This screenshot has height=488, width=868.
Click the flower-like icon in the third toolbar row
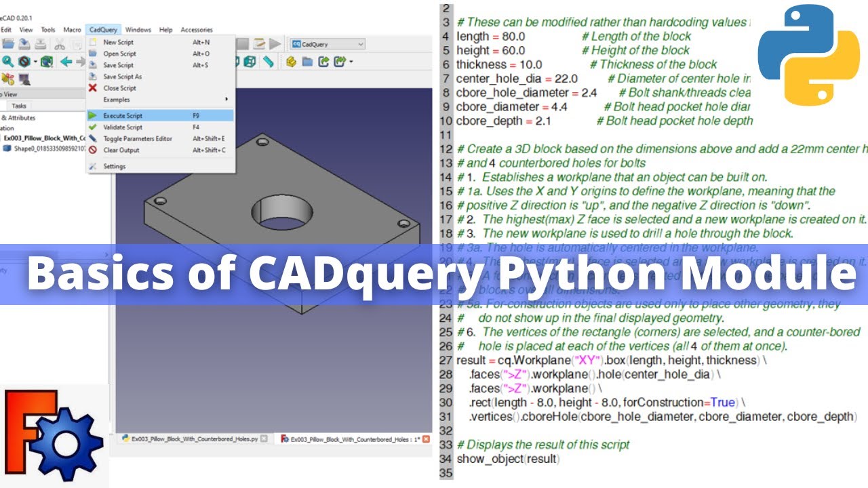tap(9, 79)
